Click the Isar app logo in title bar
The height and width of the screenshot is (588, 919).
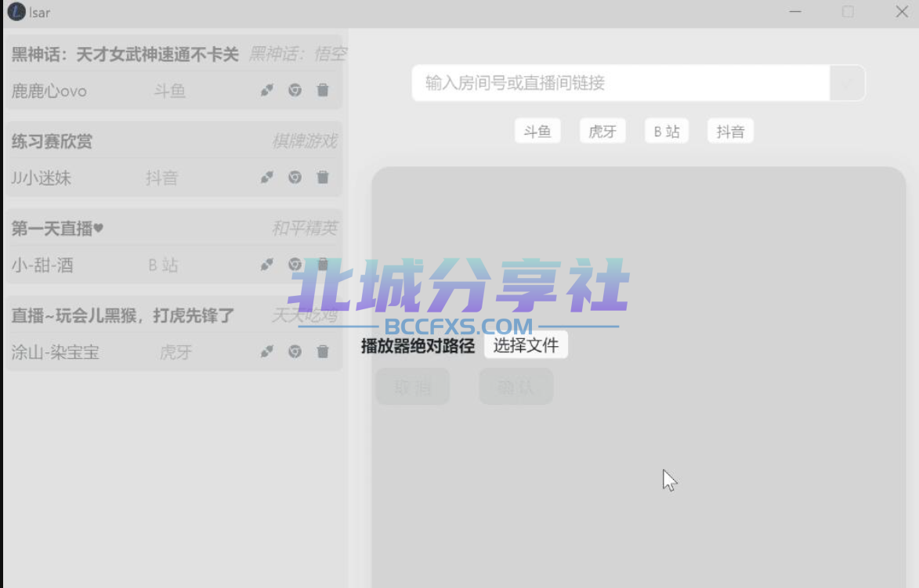(16, 12)
